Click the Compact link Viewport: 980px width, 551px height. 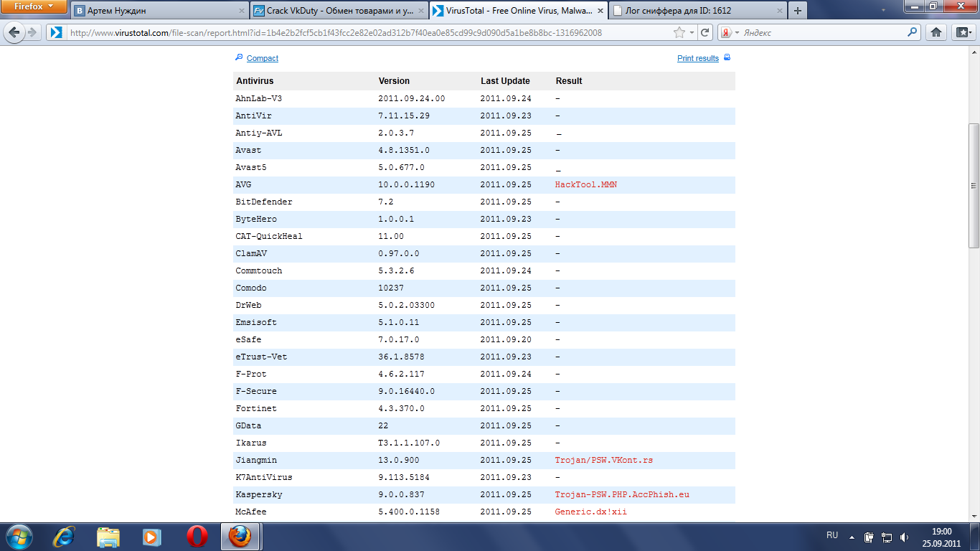[263, 58]
